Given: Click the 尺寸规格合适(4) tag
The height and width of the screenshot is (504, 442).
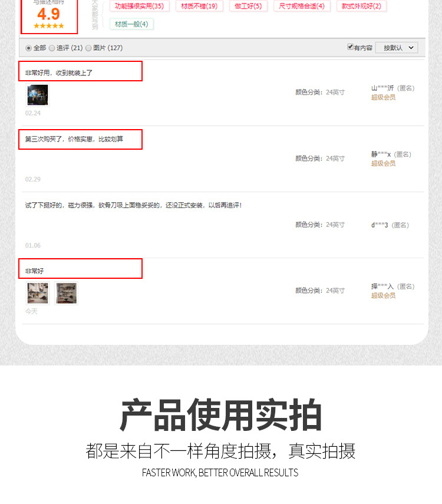Looking at the screenshot, I should pos(302,6).
